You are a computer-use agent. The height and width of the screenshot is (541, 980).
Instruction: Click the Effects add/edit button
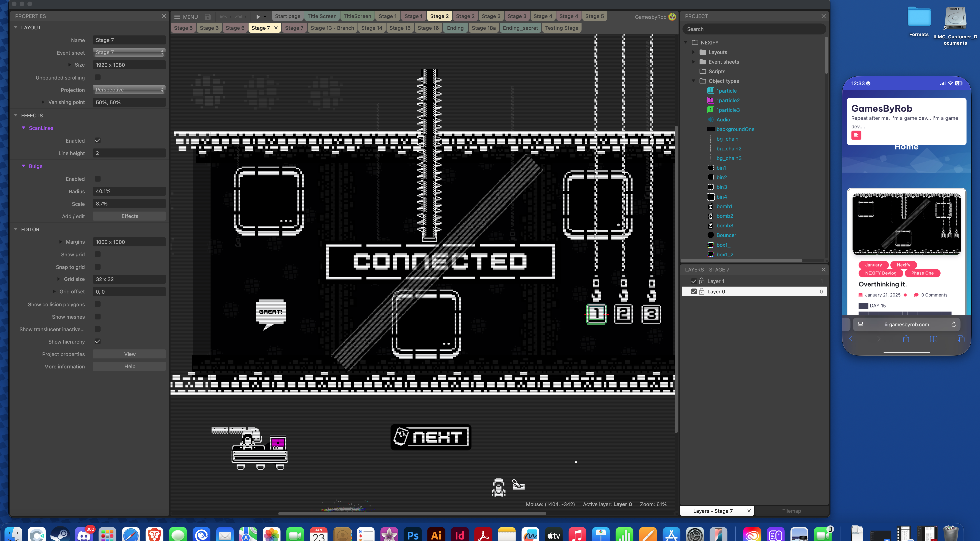[129, 216]
